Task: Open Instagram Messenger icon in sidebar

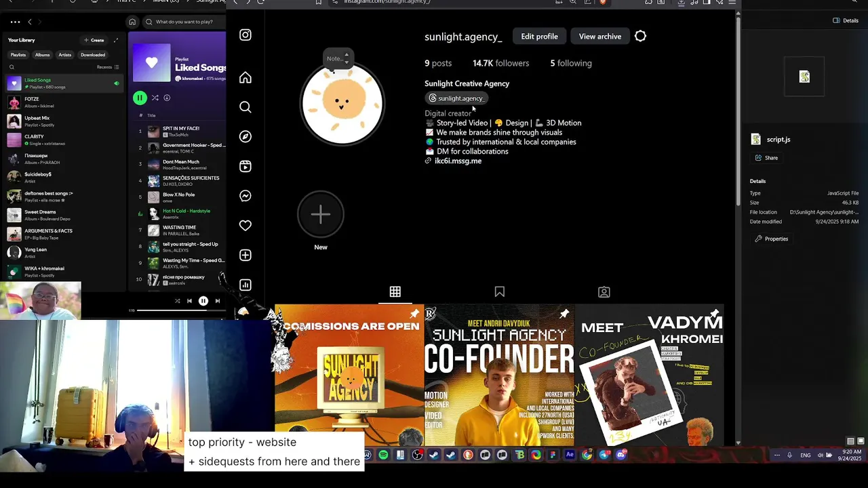Action: coord(245,196)
